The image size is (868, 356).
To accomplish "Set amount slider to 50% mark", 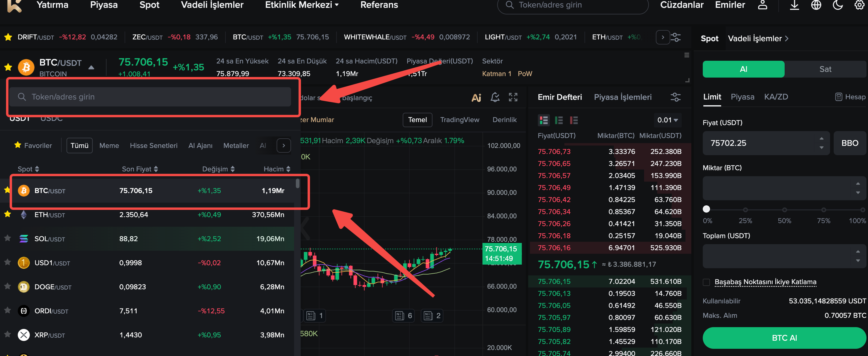I will (x=784, y=210).
